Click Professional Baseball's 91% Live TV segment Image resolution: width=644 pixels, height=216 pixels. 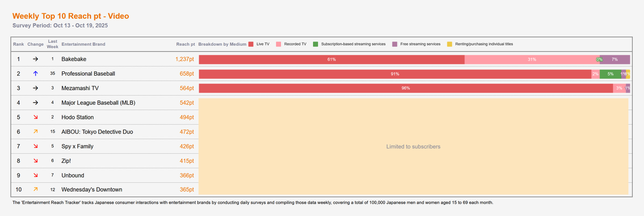click(395, 73)
